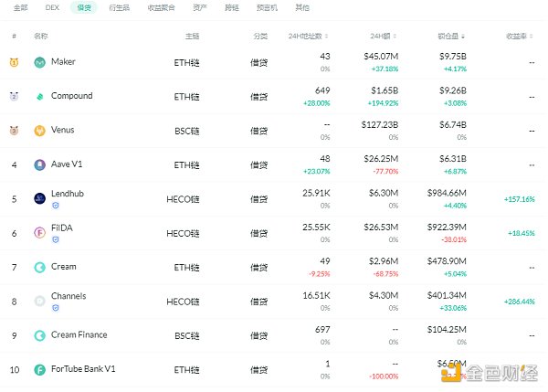Sort by 锁仓量 column arrow
This screenshot has height=392, width=548.
click(x=463, y=36)
